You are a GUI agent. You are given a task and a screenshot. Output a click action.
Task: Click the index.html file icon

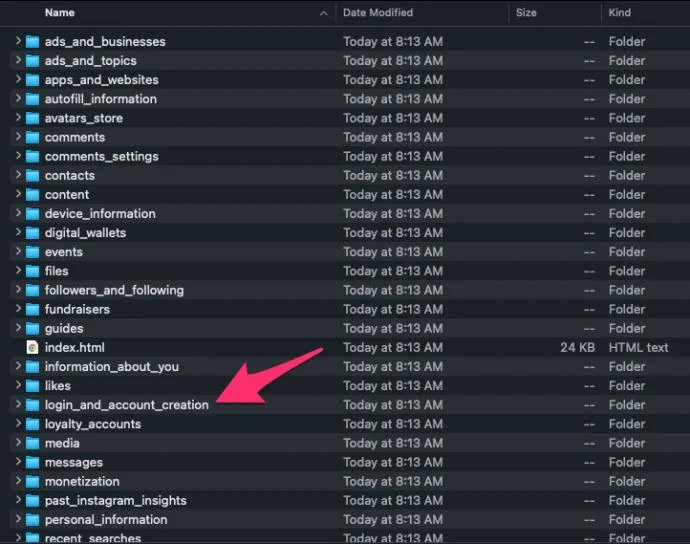coord(32,348)
